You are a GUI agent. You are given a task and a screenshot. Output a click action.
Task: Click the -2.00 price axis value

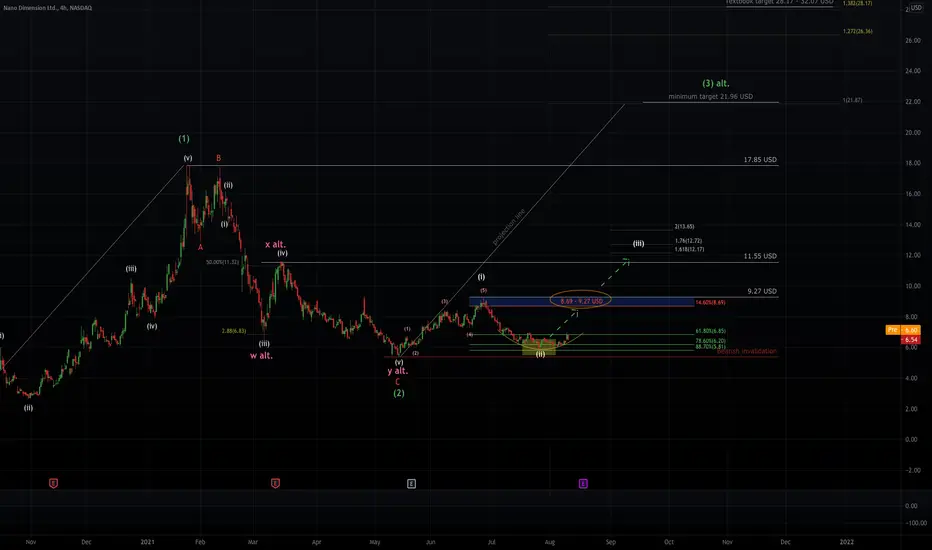pyautogui.click(x=912, y=470)
